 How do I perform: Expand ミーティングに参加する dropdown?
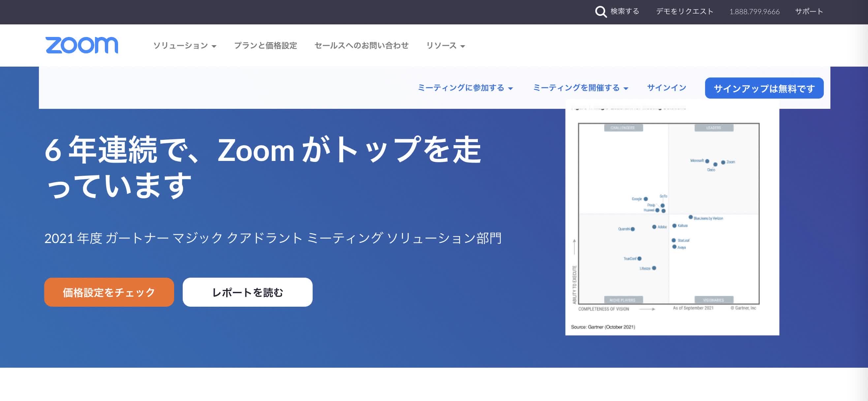465,88
